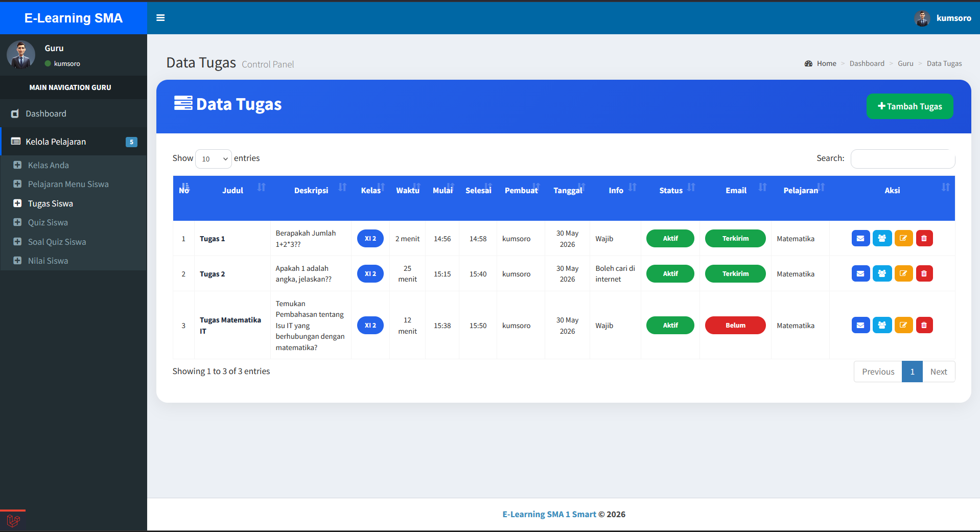Open Quiz Siswa in the sidebar
Viewport: 980px width, 532px height.
(74, 222)
